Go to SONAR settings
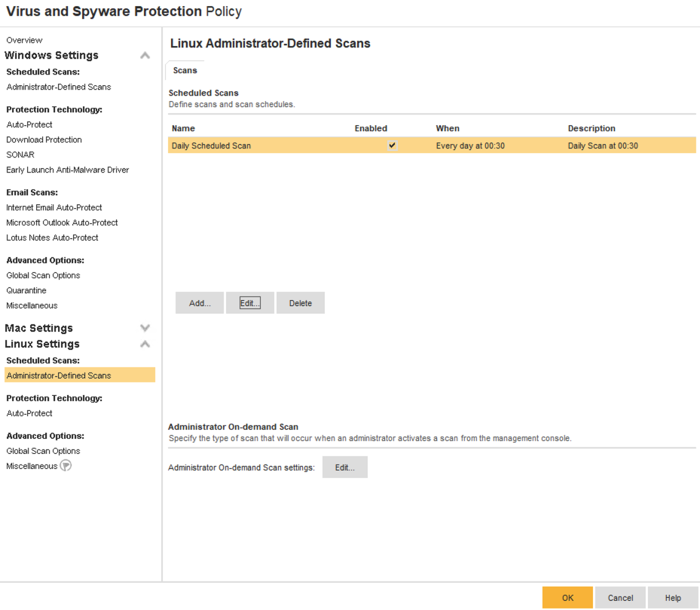This screenshot has height=610, width=700. click(20, 155)
